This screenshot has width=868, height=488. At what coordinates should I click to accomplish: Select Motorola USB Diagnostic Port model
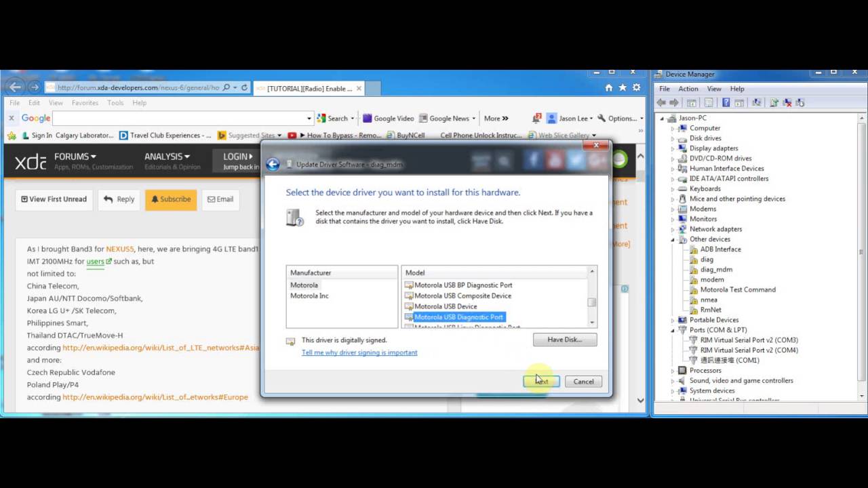tap(454, 317)
